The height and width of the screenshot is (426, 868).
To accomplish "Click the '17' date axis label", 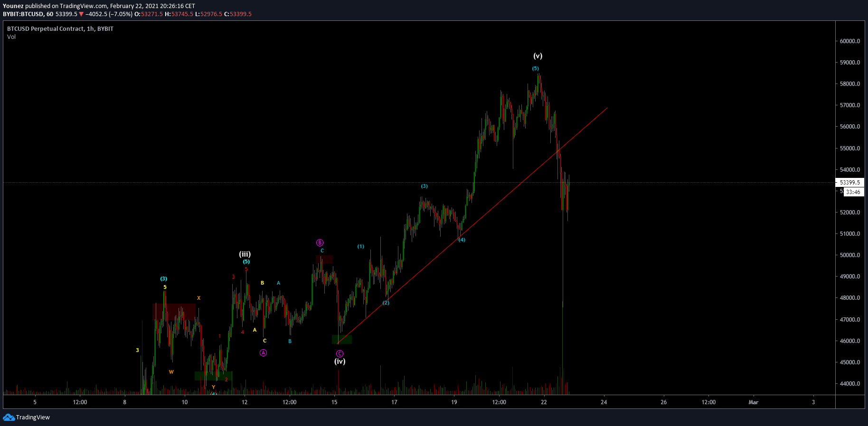I will click(x=394, y=402).
